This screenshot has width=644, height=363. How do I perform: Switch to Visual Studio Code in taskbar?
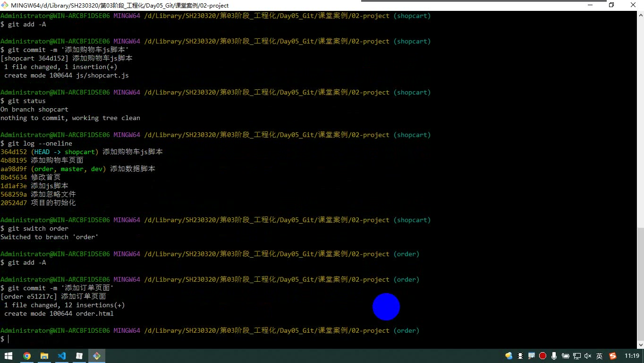click(61, 356)
